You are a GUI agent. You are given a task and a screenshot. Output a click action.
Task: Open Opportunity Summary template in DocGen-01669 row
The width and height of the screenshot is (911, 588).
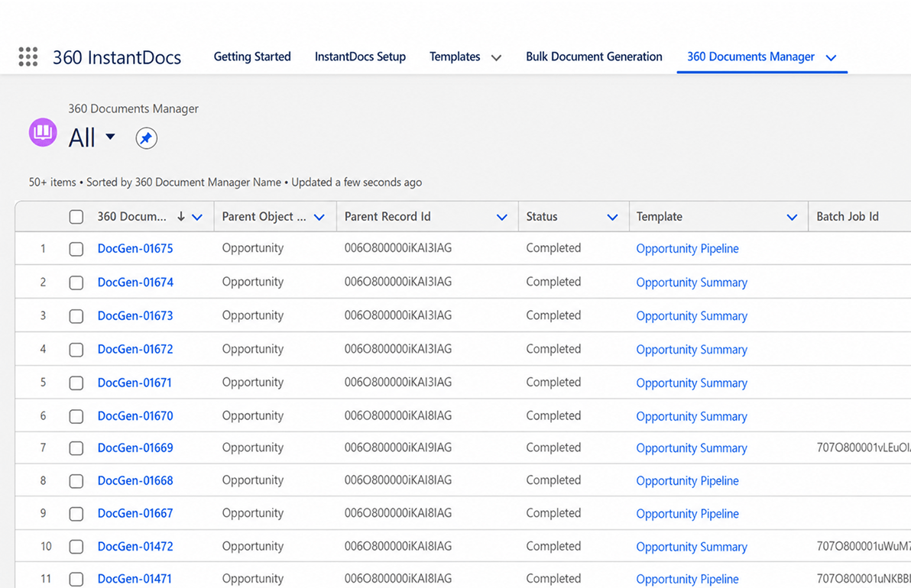[692, 448]
